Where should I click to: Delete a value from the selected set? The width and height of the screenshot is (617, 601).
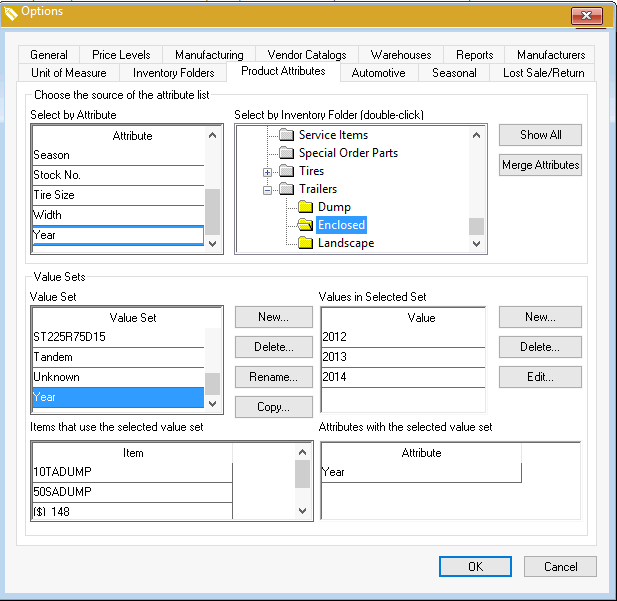(540, 347)
